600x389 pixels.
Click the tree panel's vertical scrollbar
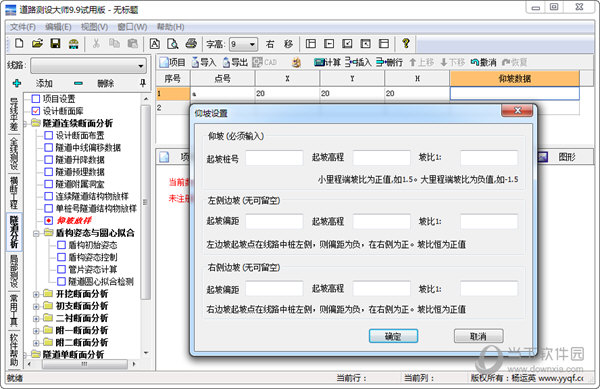(x=145, y=203)
